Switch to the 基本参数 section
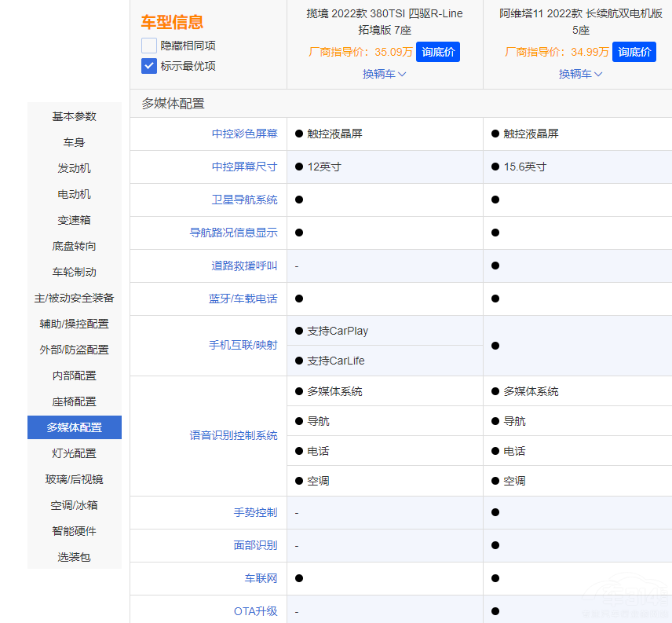672x623 pixels. [74, 116]
